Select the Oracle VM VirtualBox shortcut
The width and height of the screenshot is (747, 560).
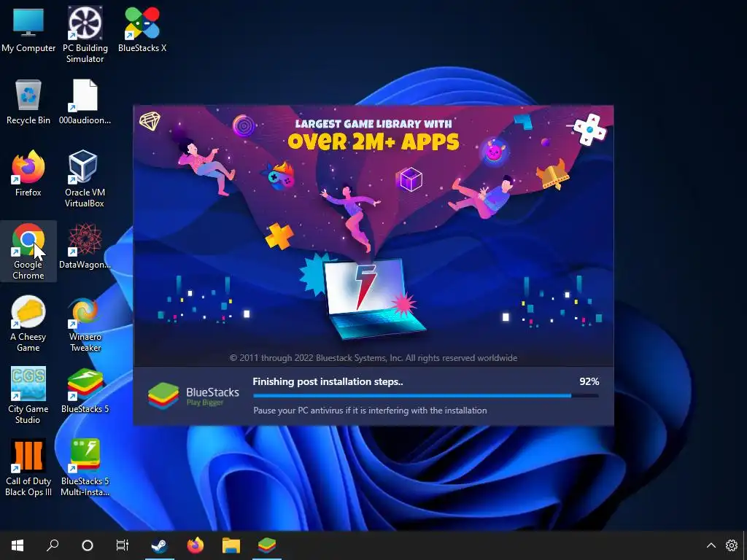click(85, 179)
